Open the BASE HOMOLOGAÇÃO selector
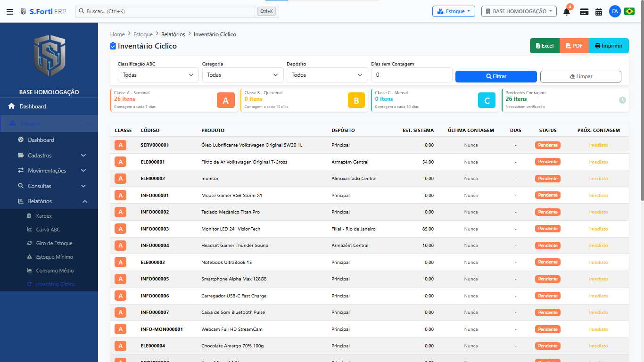Viewport: 644px width, 362px height. point(519,11)
